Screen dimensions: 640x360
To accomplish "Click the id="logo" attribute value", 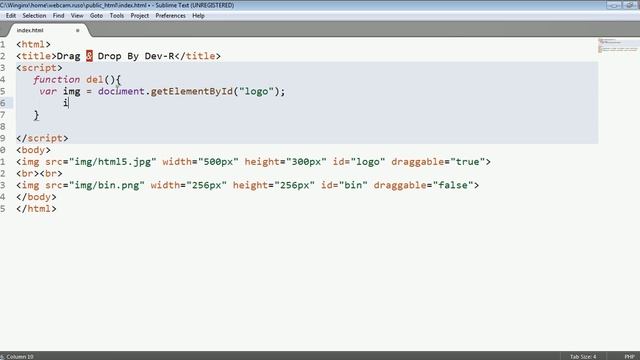I will click(368, 162).
